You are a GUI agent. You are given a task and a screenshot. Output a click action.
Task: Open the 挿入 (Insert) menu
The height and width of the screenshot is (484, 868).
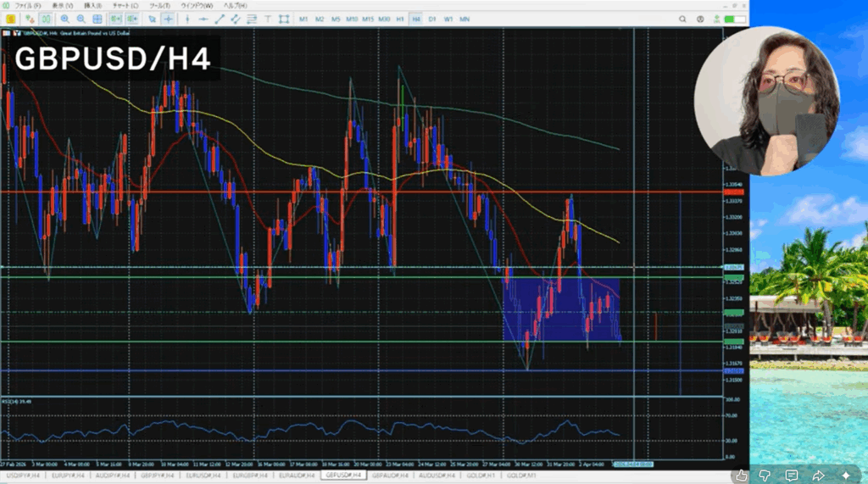click(x=92, y=5)
